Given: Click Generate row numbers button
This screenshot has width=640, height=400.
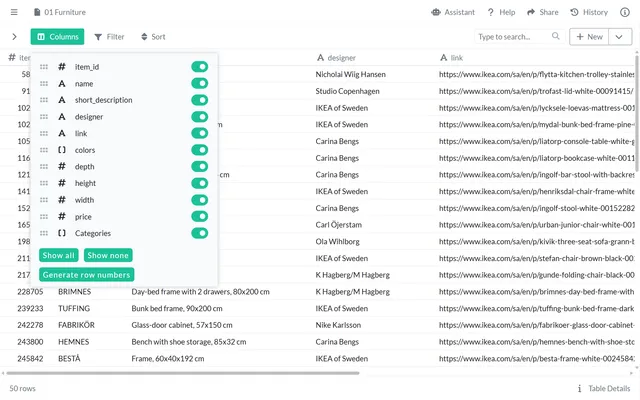Looking at the screenshot, I should (x=86, y=274).
